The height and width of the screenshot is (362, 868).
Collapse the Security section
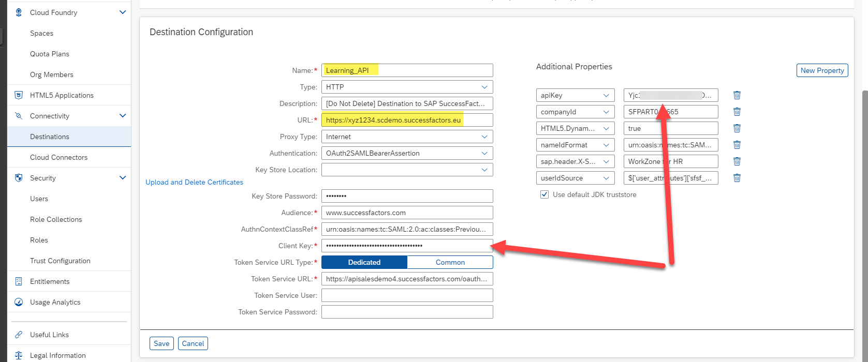pos(123,178)
